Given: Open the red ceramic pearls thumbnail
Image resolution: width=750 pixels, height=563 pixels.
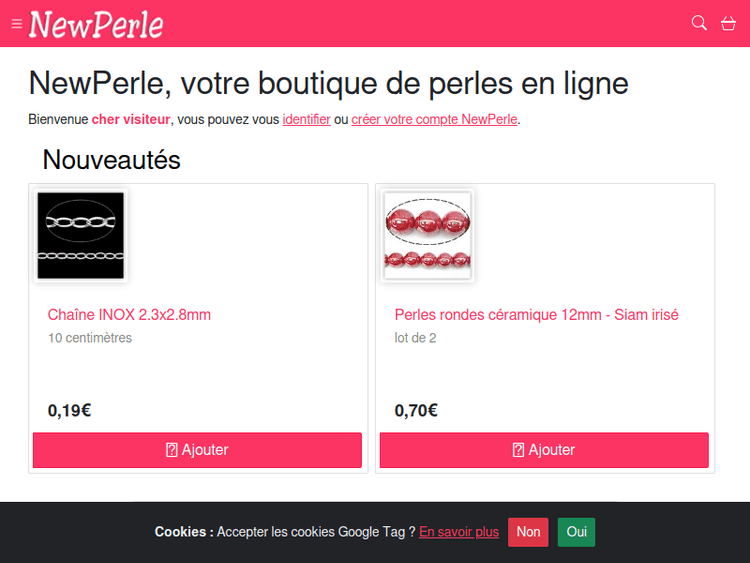Looking at the screenshot, I should click(x=427, y=235).
